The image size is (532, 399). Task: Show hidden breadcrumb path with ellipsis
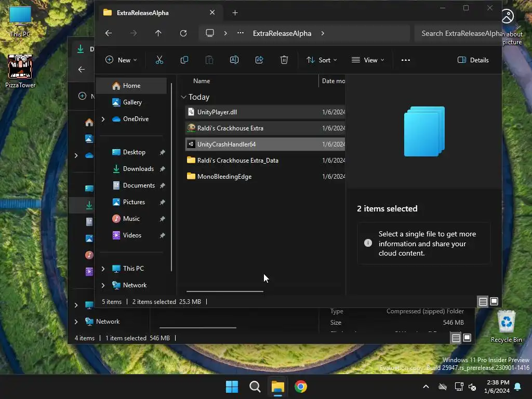240,33
